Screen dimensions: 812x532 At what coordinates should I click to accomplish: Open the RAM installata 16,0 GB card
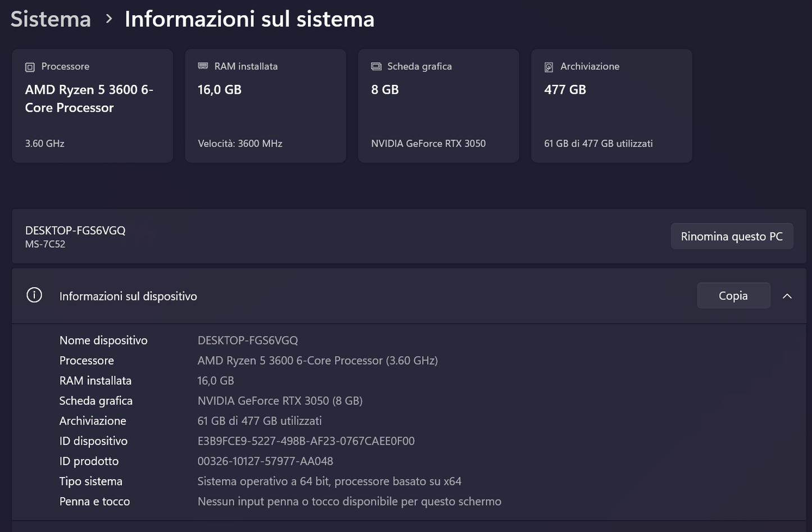point(266,106)
